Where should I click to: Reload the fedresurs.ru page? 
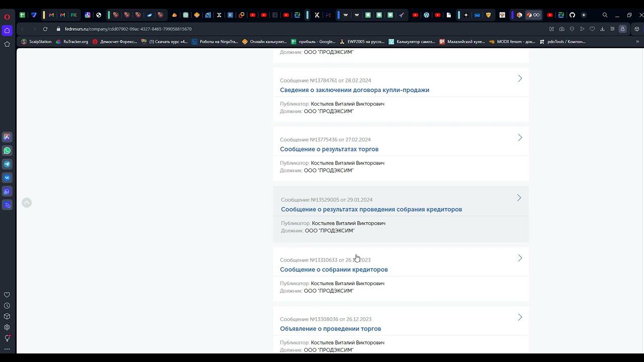pos(45,29)
